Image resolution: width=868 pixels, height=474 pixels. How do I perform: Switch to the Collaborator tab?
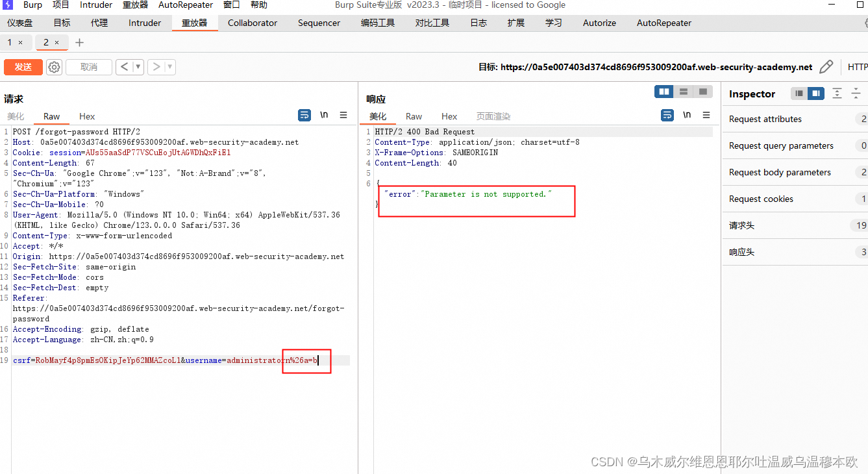click(x=253, y=23)
